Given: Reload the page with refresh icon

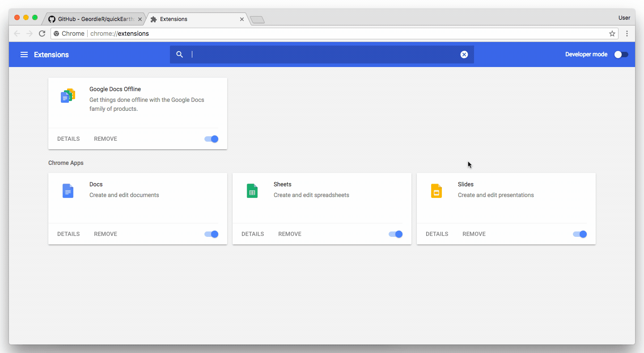Looking at the screenshot, I should (x=42, y=34).
